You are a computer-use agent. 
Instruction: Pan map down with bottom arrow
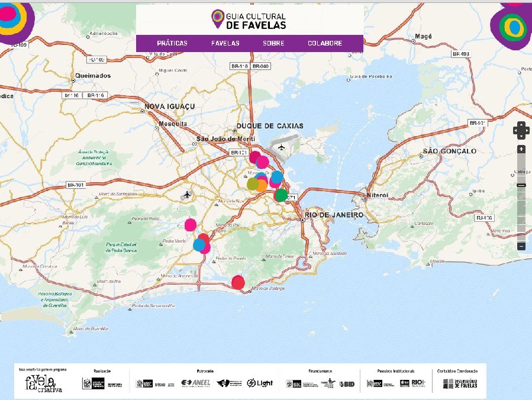(x=521, y=137)
